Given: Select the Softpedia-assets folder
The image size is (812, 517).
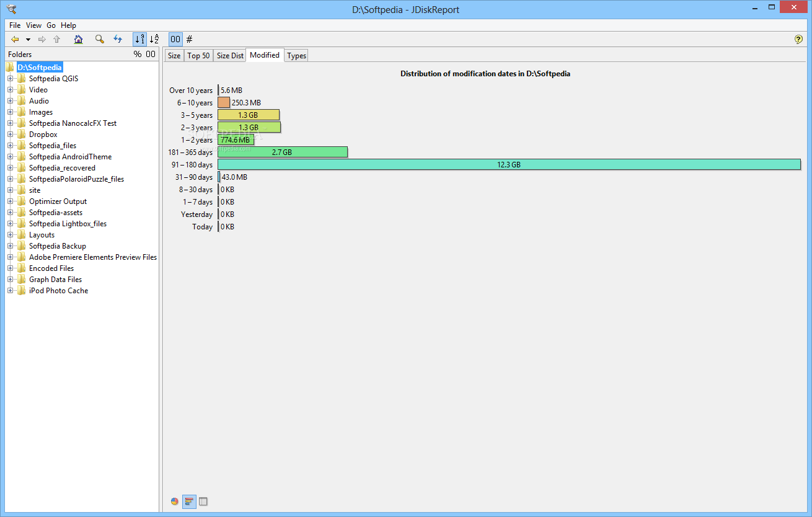Looking at the screenshot, I should [56, 213].
